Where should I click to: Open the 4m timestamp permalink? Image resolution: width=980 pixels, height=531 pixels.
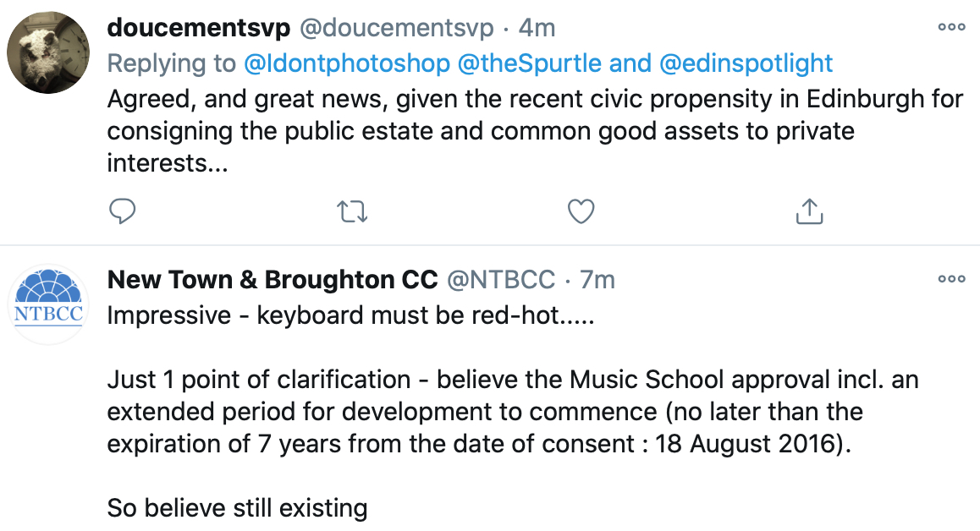(537, 28)
